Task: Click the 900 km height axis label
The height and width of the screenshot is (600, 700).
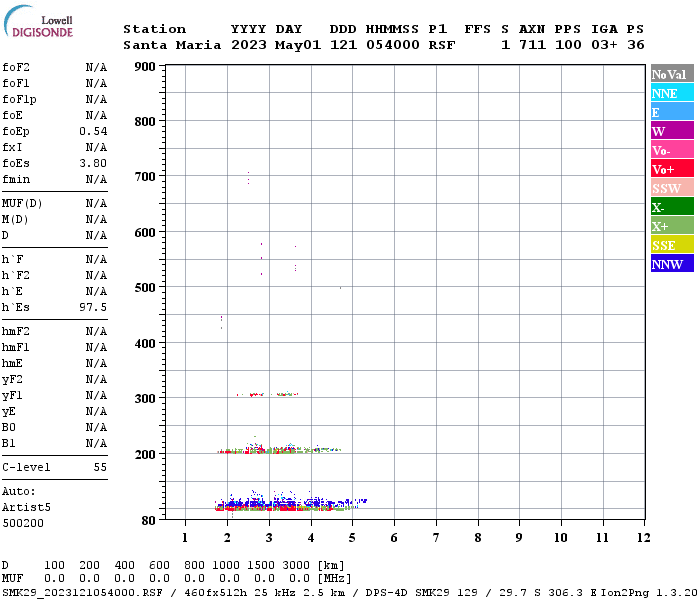Action: coord(145,67)
